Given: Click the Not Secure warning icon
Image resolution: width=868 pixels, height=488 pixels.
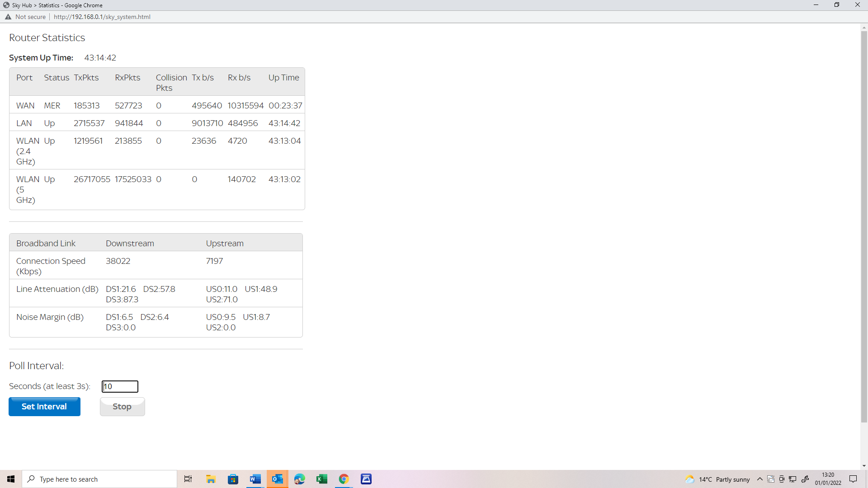Looking at the screenshot, I should (8, 17).
